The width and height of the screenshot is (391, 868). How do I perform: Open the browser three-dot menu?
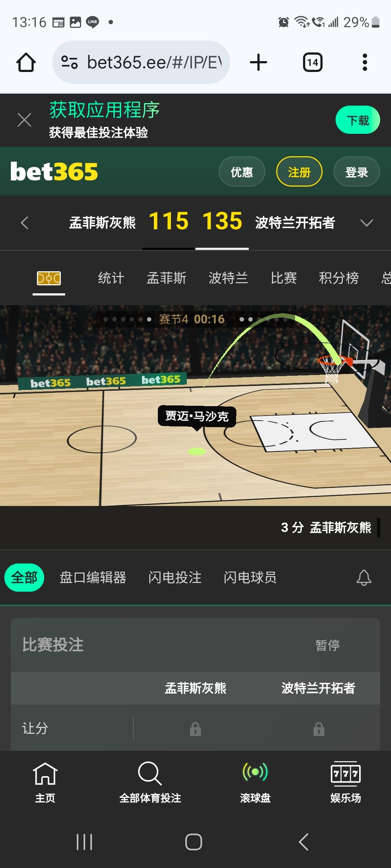coord(365,62)
